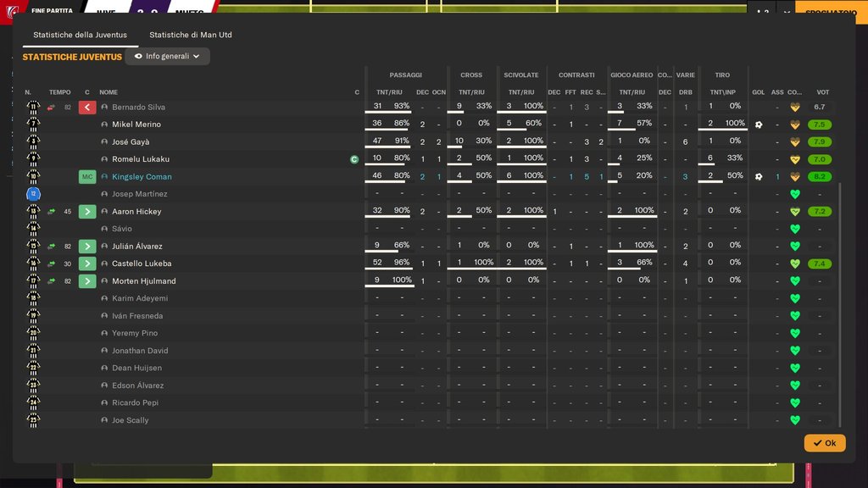Click Castello Lukeba's 7.4 rating badge
The image size is (868, 488).
point(820,263)
